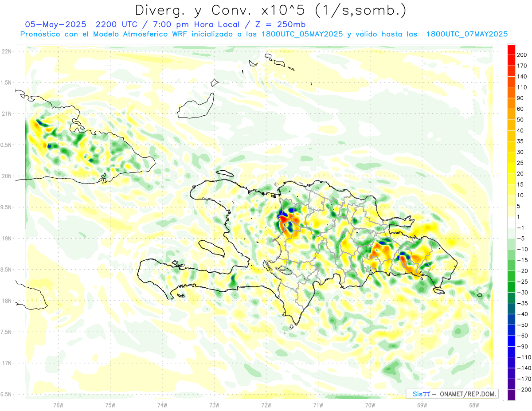Pick the red swatch above the 200 label

511,50
